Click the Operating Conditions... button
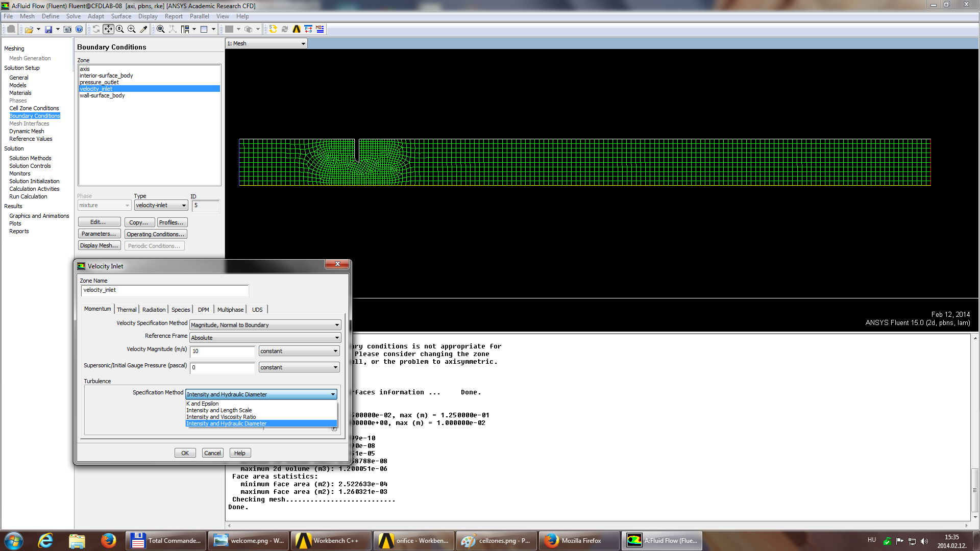The height and width of the screenshot is (551, 980). 156,234
